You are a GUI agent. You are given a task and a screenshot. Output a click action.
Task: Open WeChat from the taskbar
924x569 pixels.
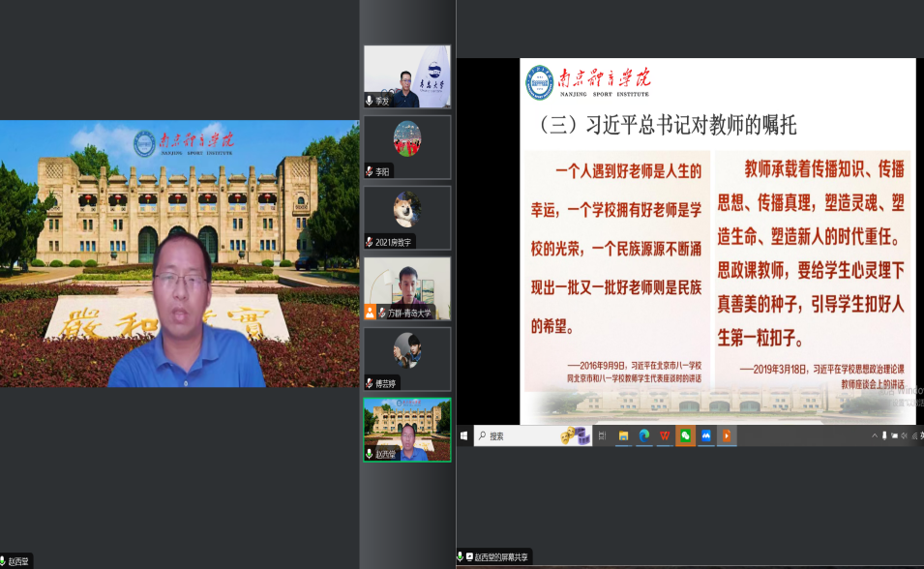click(684, 436)
